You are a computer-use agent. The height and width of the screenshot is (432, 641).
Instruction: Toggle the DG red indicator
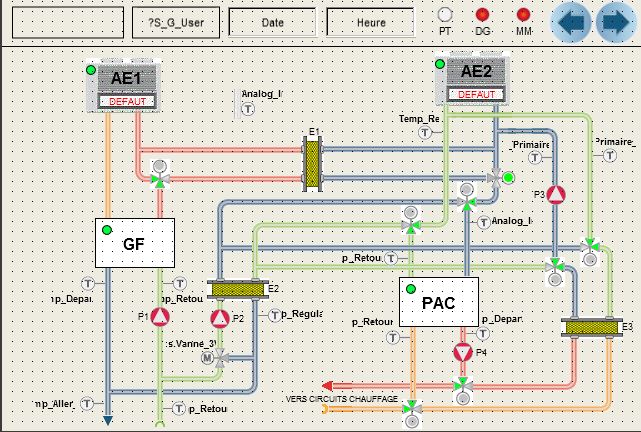coord(482,14)
